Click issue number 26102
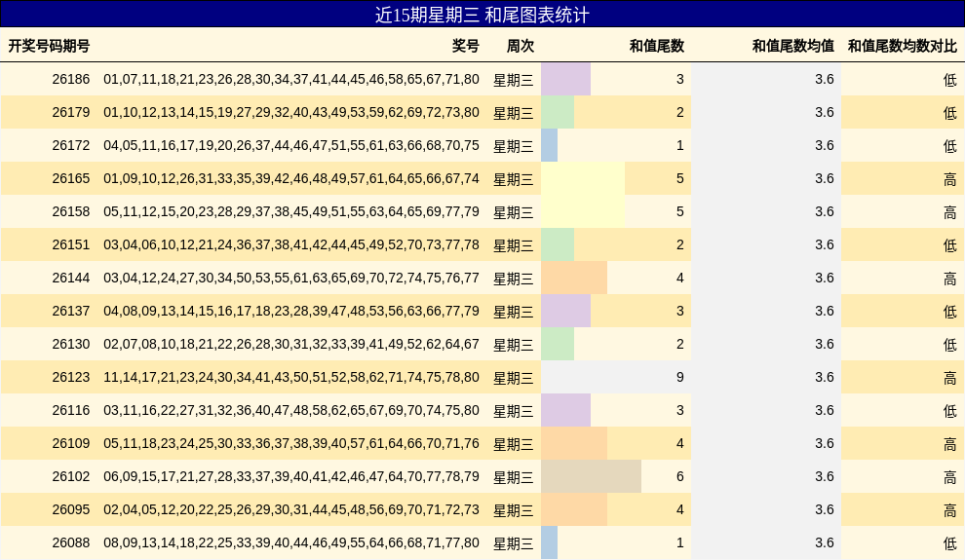The height and width of the screenshot is (560, 965). click(71, 477)
